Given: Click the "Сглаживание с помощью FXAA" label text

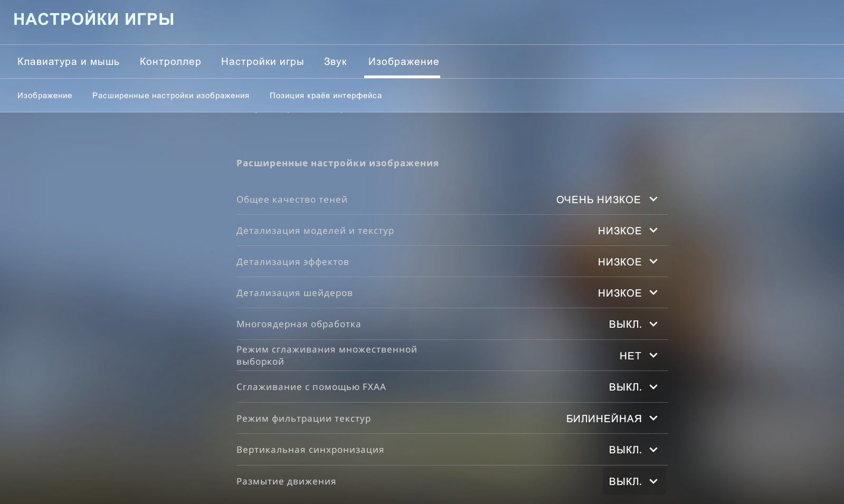Looking at the screenshot, I should pyautogui.click(x=311, y=387).
